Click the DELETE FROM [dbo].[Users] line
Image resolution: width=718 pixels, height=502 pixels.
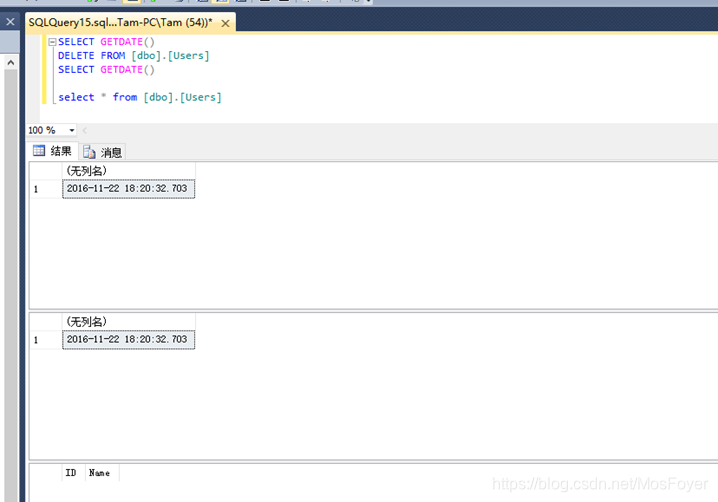[x=133, y=56]
